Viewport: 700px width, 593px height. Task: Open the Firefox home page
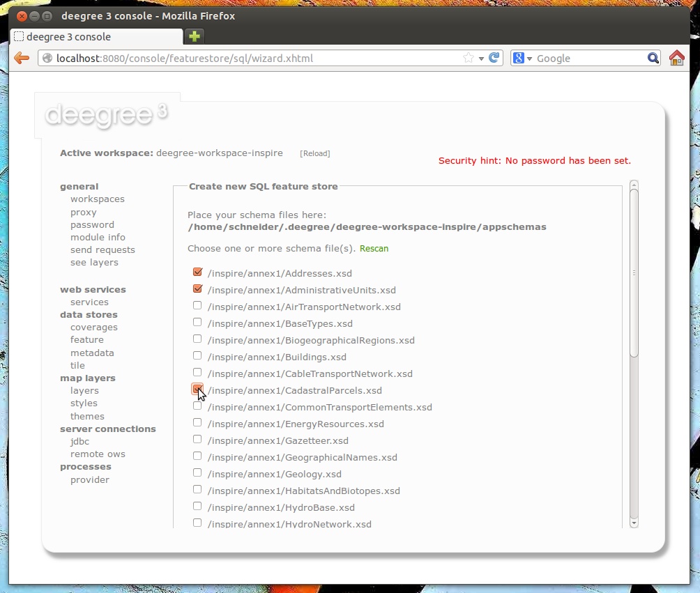click(x=676, y=59)
